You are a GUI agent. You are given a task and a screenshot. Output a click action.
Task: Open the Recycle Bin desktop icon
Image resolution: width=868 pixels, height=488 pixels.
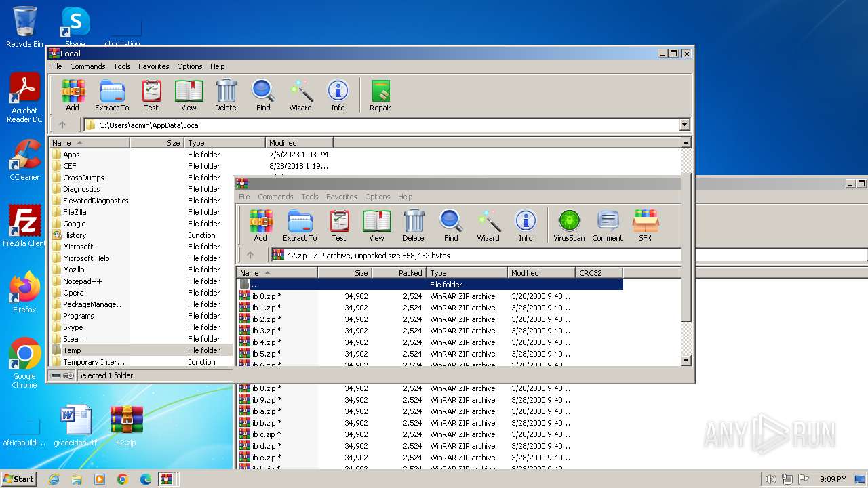tap(24, 27)
